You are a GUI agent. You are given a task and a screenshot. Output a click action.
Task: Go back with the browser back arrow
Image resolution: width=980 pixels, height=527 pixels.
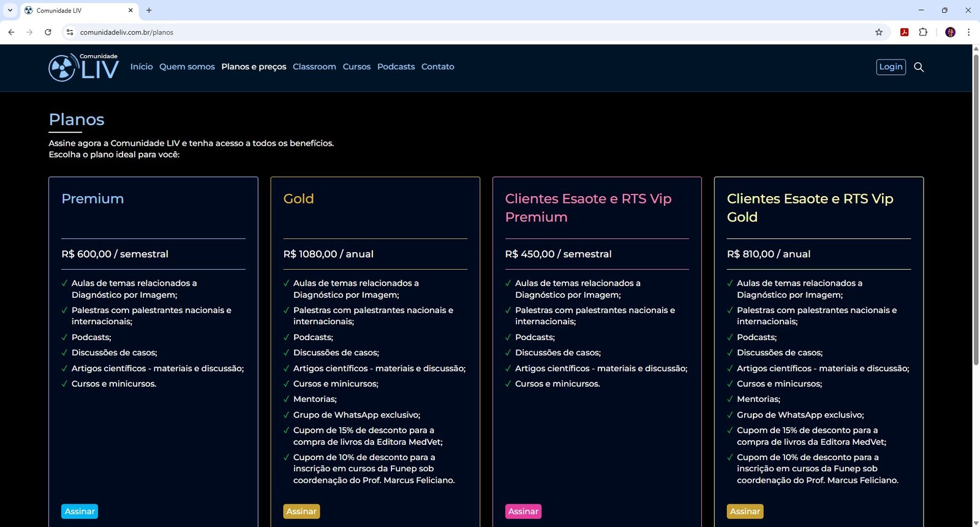point(11,32)
